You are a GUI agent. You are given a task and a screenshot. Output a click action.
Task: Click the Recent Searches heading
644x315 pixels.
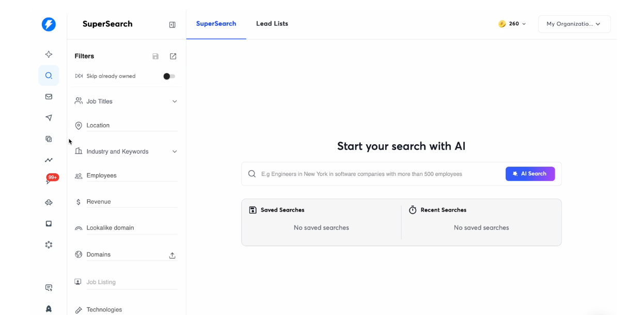point(444,210)
